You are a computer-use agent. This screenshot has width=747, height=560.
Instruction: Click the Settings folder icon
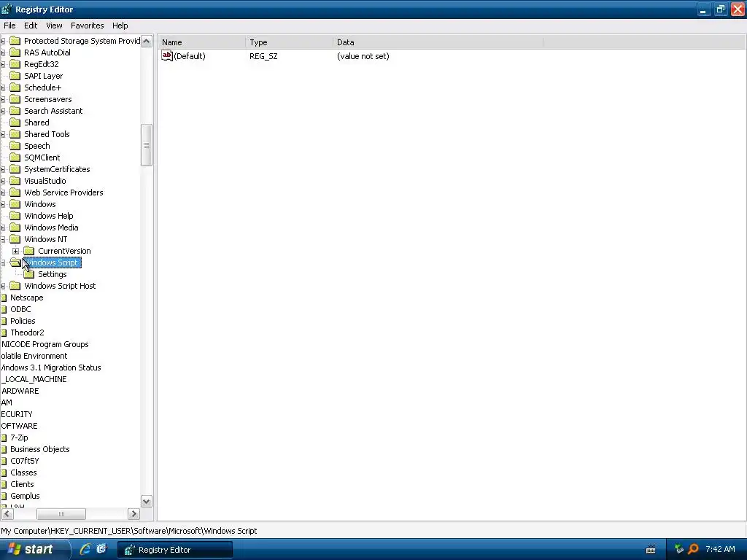pos(29,274)
